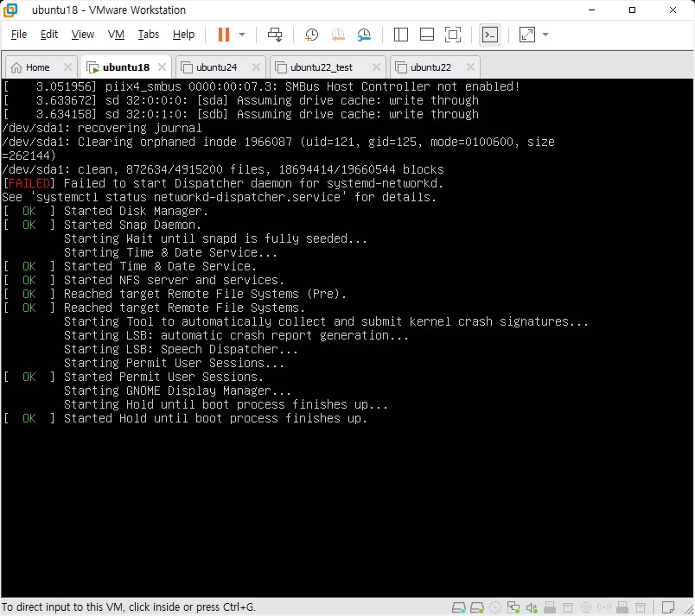Close the ubuntu22 tab
The image size is (695, 616).
[470, 67]
